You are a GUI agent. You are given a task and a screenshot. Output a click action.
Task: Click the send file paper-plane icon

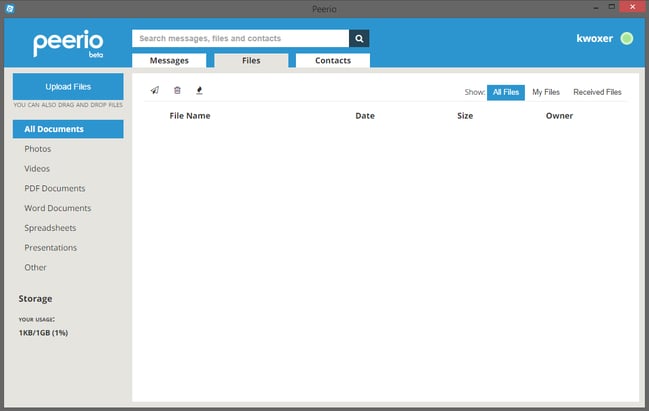pyautogui.click(x=155, y=90)
